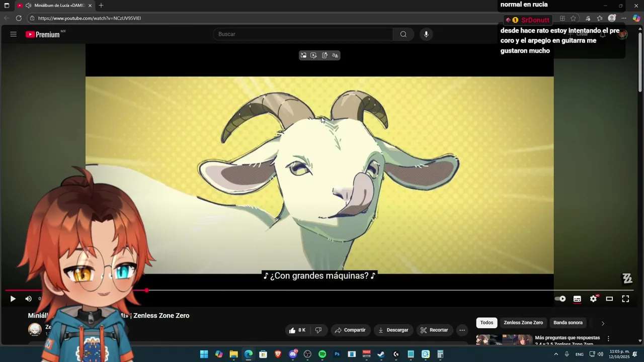Viewport: 644px width, 362px height.
Task: Toggle subtitles with the captions button
Action: pyautogui.click(x=577, y=299)
